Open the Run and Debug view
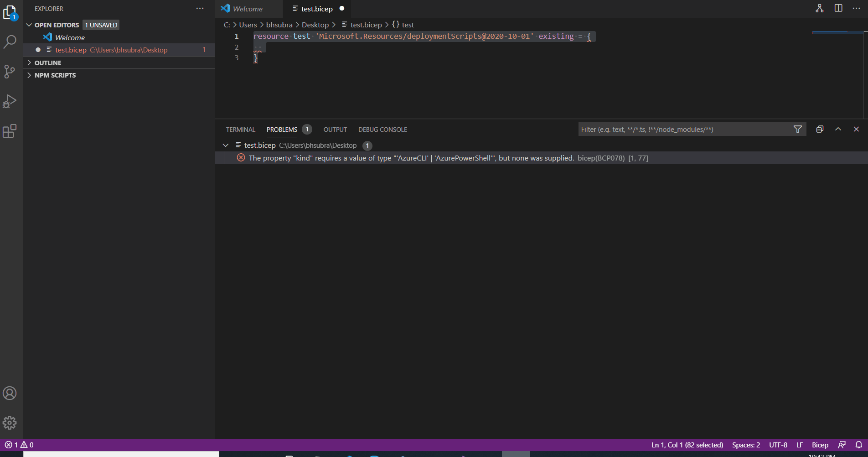This screenshot has width=868, height=457. pyautogui.click(x=10, y=101)
